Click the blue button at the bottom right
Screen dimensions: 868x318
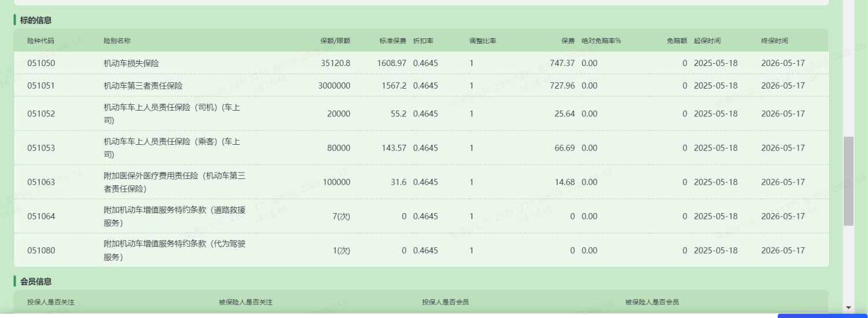pos(822,316)
